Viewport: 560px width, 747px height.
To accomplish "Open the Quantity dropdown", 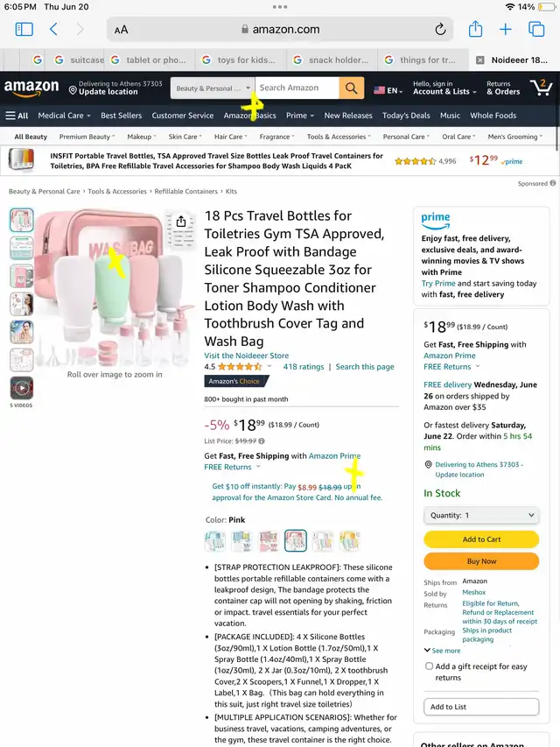I will 481,515.
